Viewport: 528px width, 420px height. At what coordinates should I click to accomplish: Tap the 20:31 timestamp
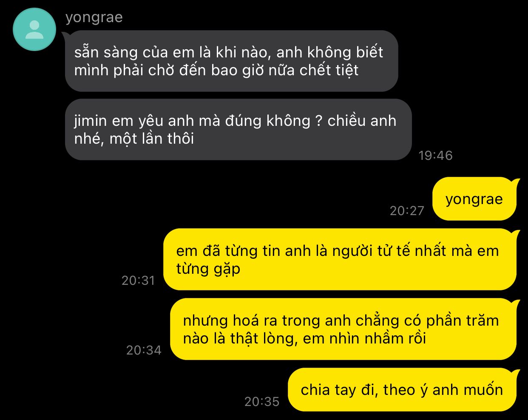tap(138, 281)
